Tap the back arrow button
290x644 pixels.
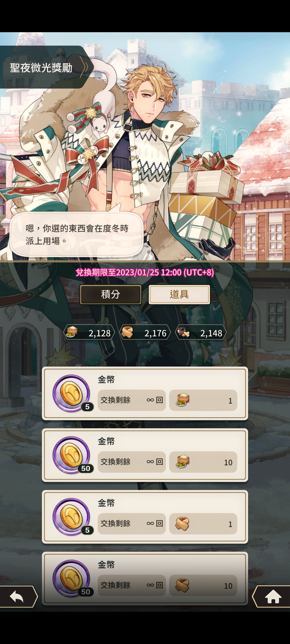(18, 597)
